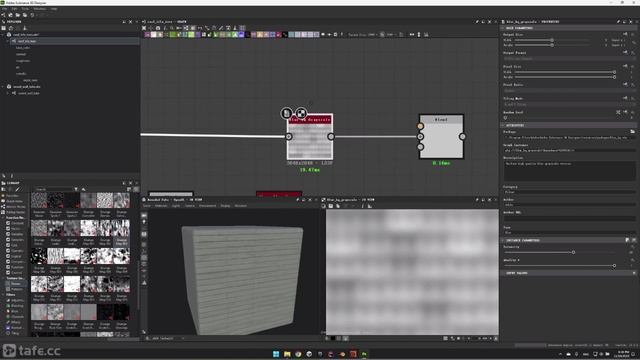
Task: Open the Output Format dropdown
Action: 569,58
